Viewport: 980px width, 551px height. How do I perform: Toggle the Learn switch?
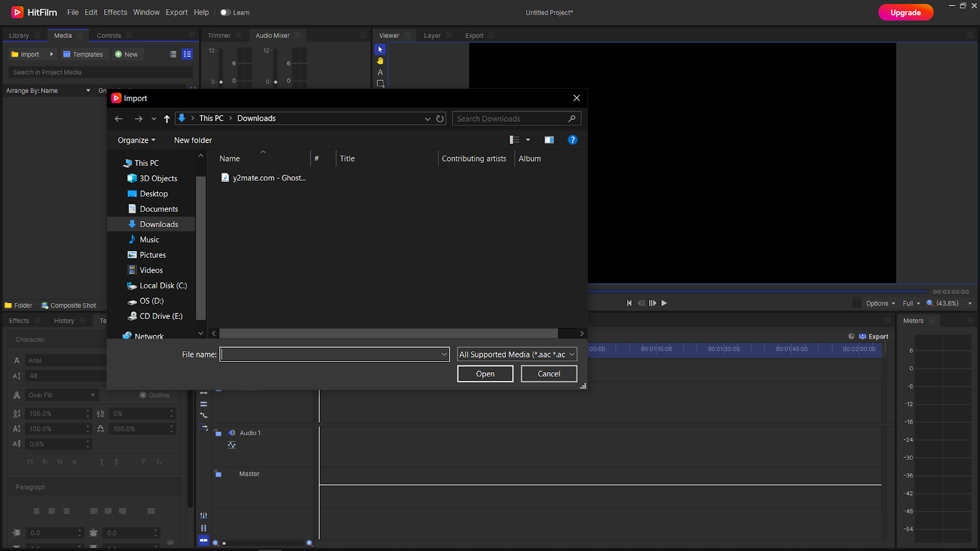[x=225, y=12]
